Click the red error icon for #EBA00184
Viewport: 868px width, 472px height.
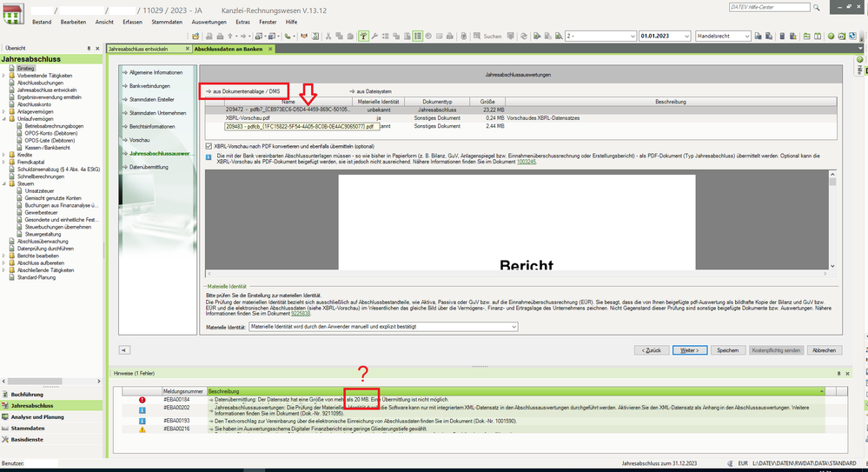click(x=142, y=400)
